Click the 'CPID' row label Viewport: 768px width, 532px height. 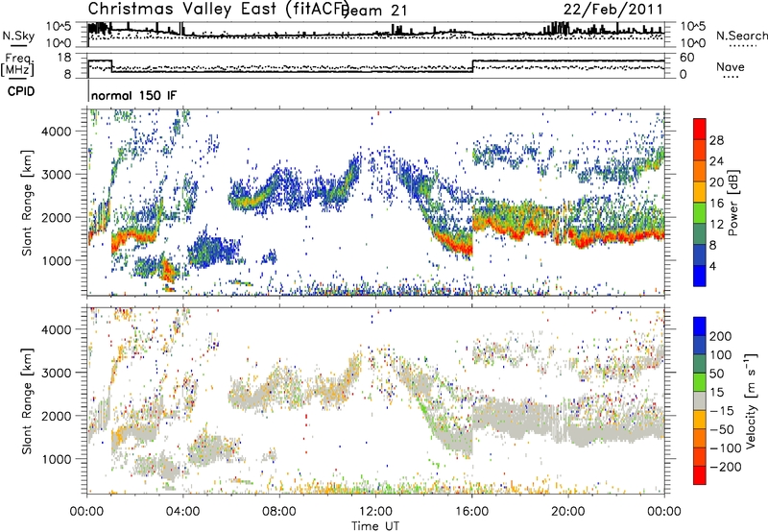[21, 91]
